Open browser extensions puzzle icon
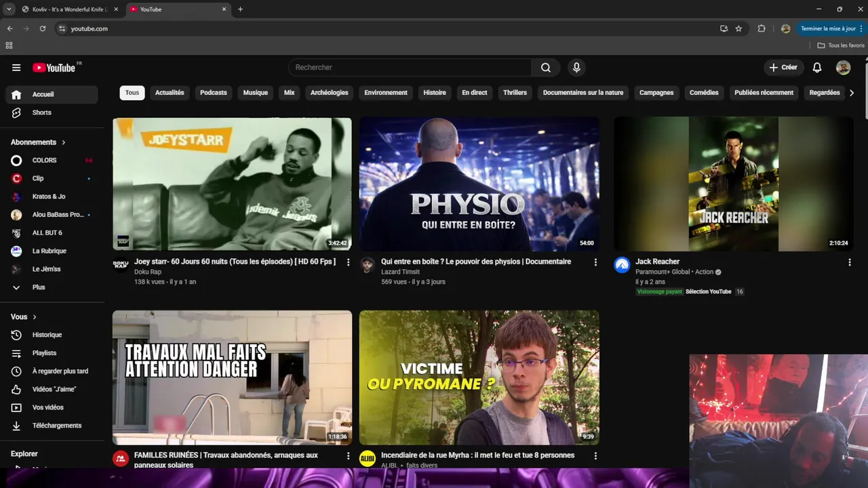Viewport: 868px width, 488px height. tap(762, 28)
